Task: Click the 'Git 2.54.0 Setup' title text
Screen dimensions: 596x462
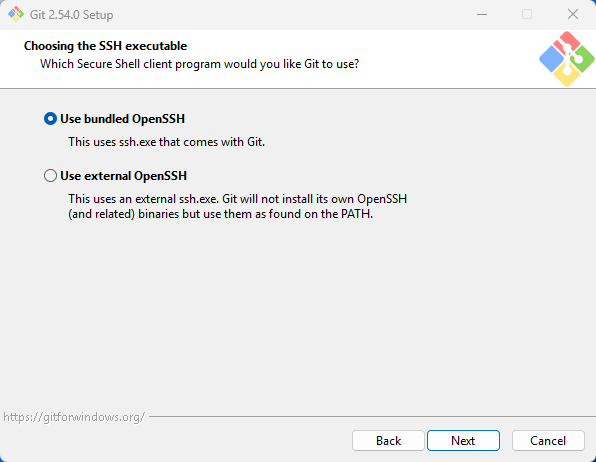Action: coord(71,15)
